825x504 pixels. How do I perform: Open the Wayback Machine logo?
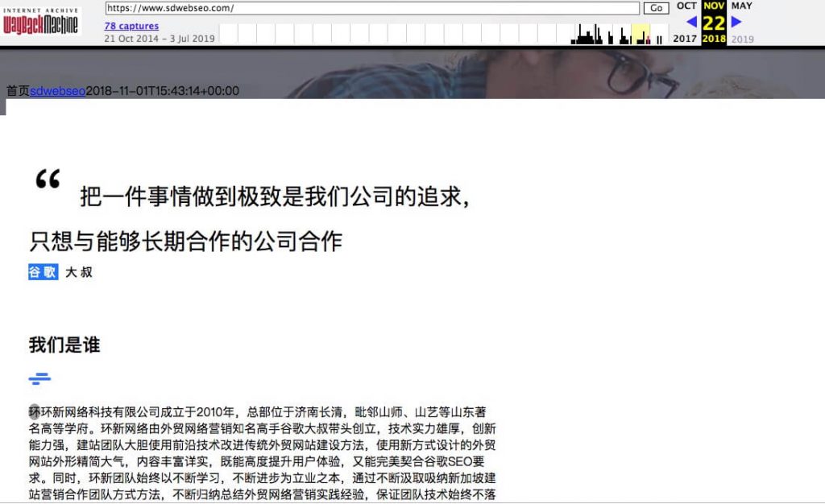coord(40,20)
